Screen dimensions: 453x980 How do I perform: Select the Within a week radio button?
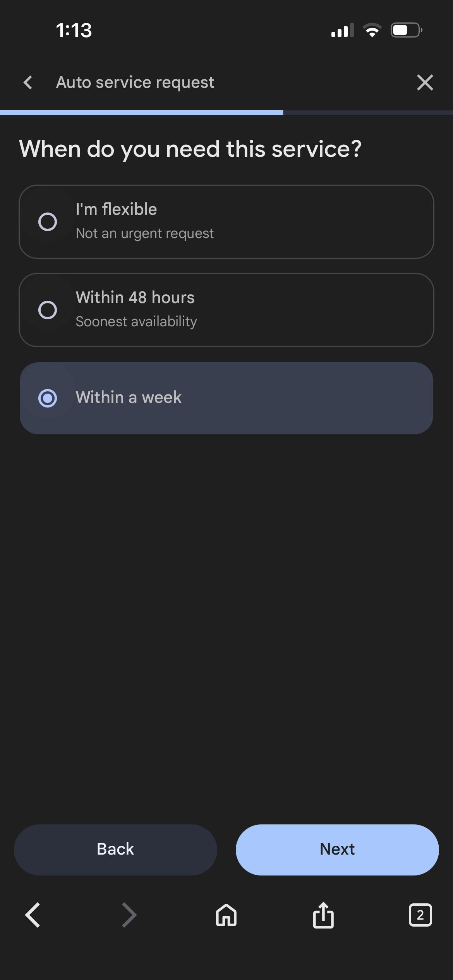[48, 398]
